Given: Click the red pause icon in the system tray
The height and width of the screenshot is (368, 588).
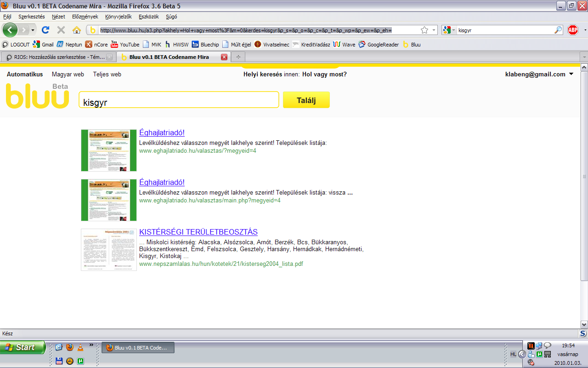Looking at the screenshot, I should tap(531, 345).
